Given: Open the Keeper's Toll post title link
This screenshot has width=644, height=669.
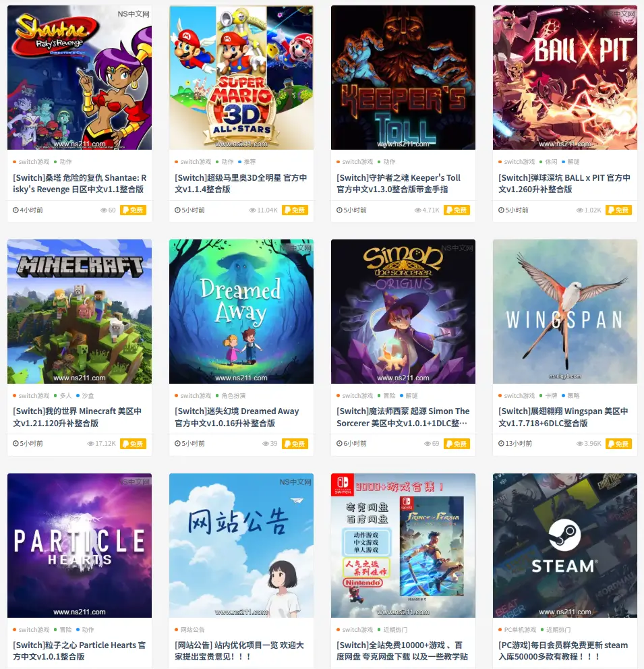Looking at the screenshot, I should [x=399, y=183].
